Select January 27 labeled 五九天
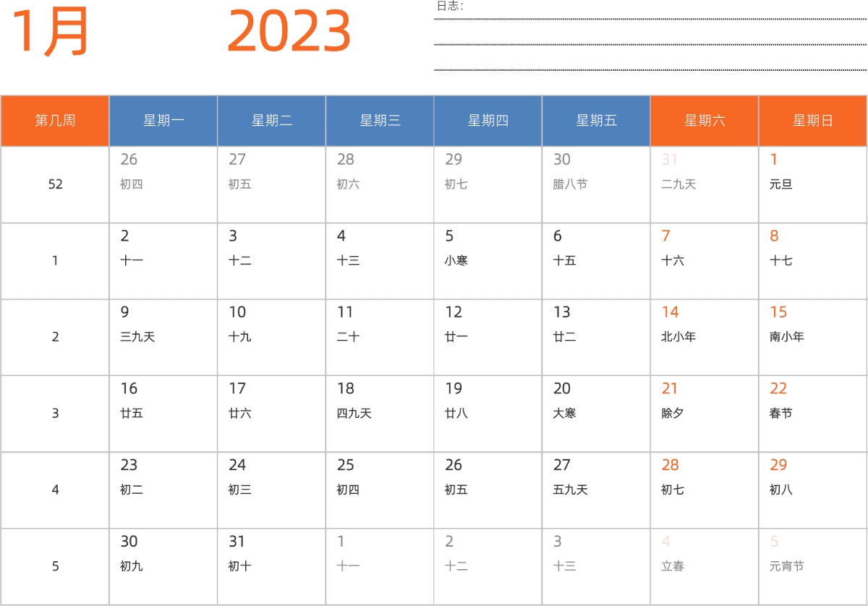 click(x=597, y=491)
